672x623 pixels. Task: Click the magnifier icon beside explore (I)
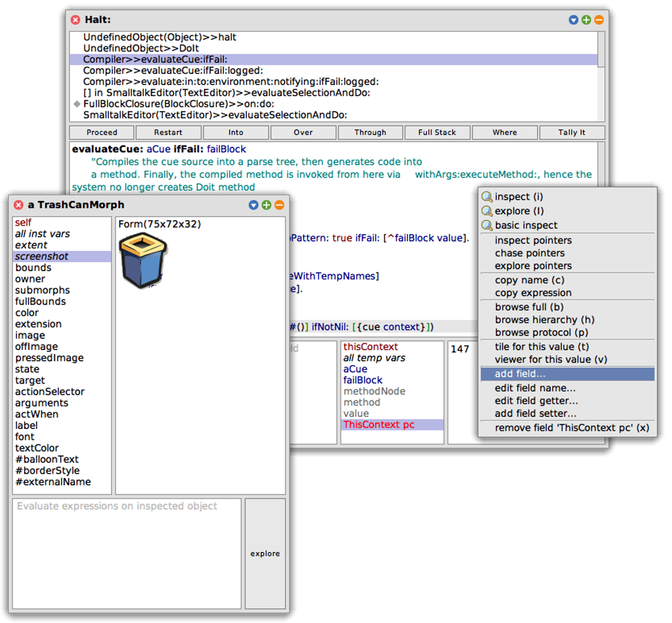[487, 211]
